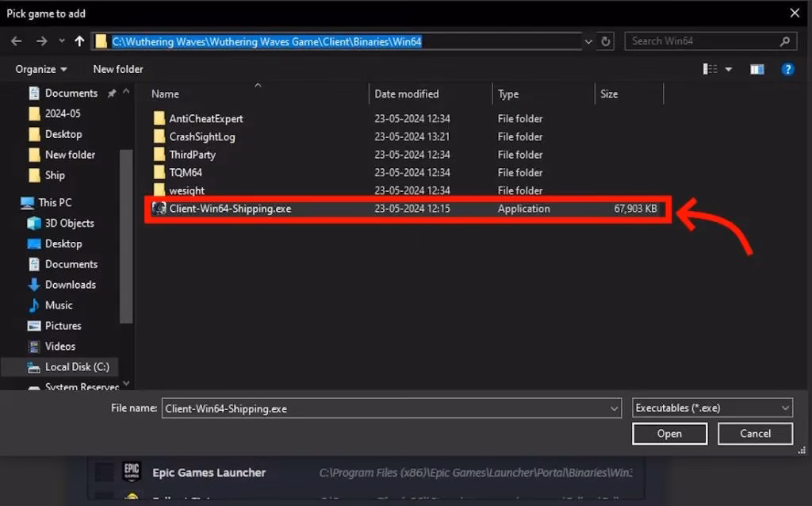Screen dimensions: 812x506
Task: Go up one folder level
Action: 79,41
